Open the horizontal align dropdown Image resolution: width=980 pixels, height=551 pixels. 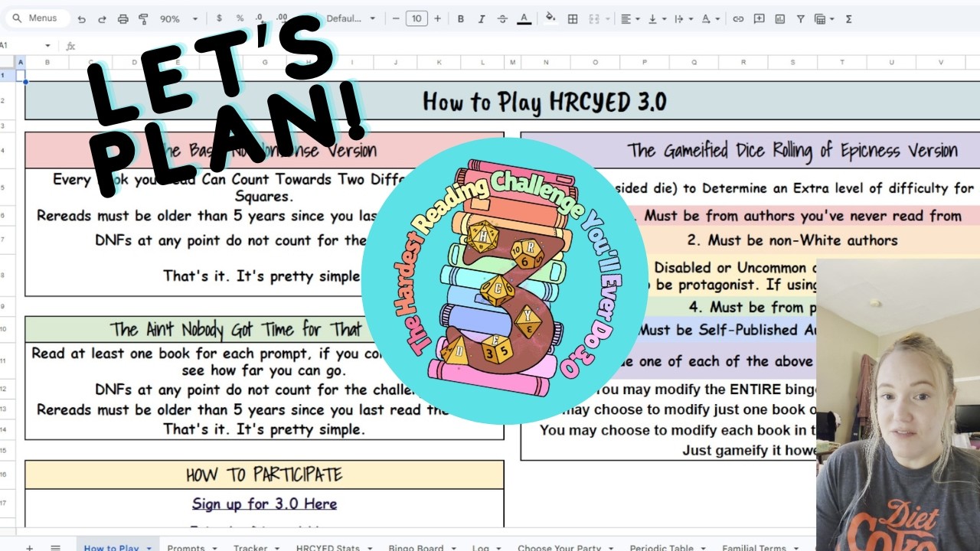coord(630,18)
